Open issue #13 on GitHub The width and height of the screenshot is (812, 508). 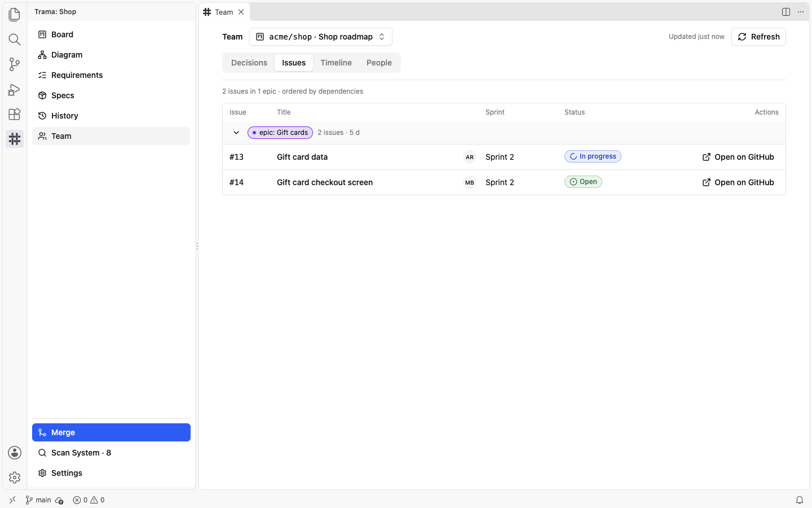click(738, 157)
